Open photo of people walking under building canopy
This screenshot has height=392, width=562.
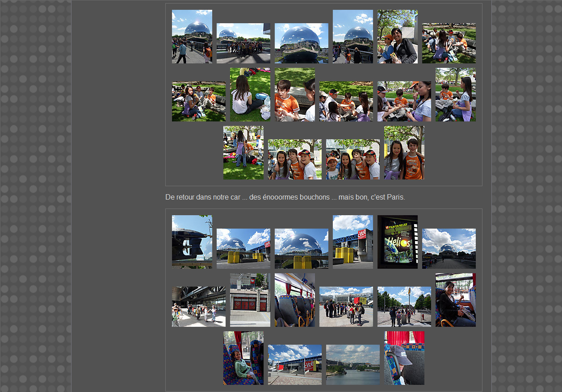pyautogui.click(x=198, y=307)
